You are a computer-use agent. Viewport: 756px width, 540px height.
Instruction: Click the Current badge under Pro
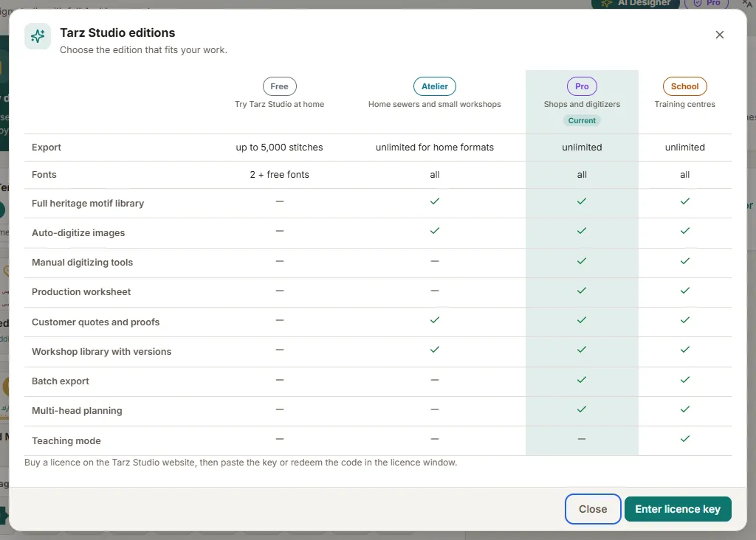[x=582, y=120]
